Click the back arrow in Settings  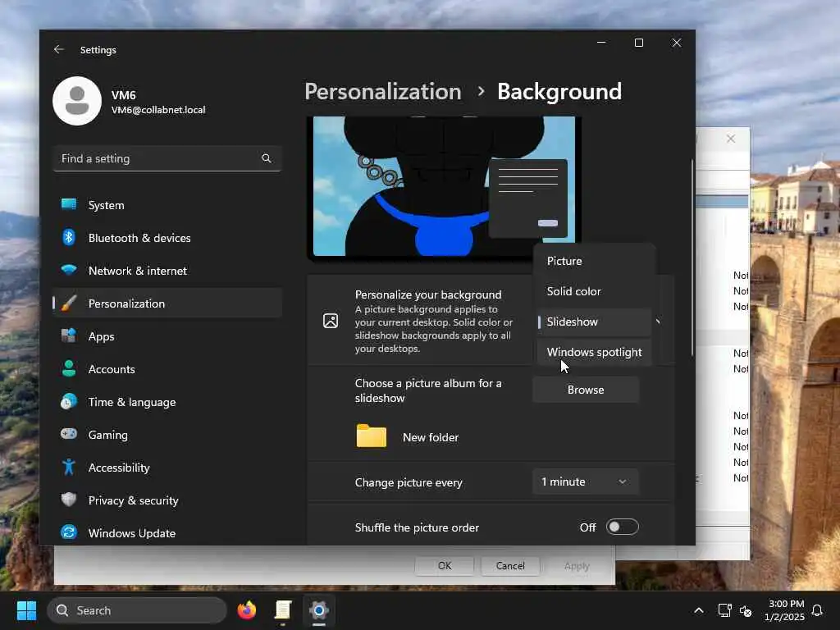point(59,49)
